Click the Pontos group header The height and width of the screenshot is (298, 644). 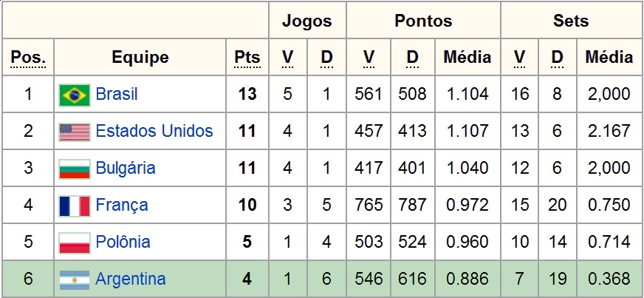(423, 21)
